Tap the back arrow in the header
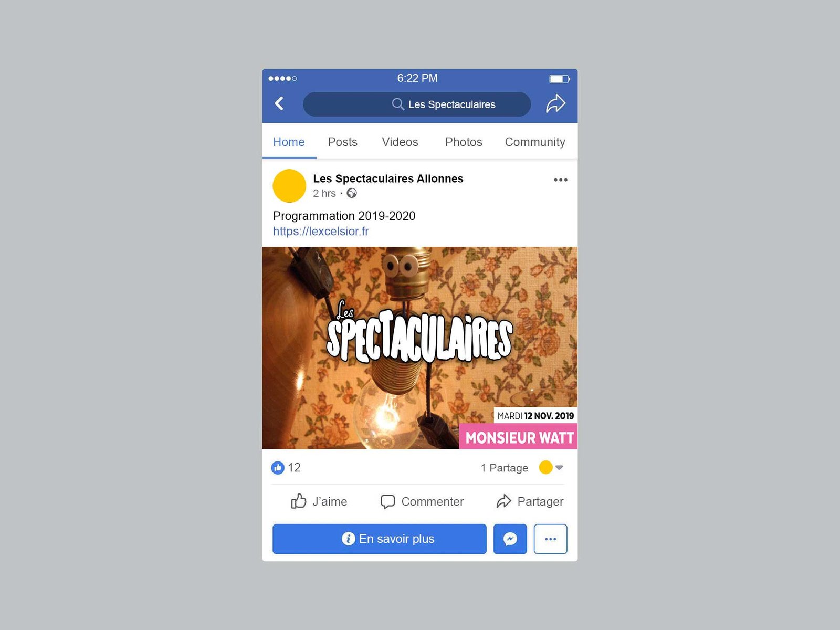The height and width of the screenshot is (630, 840). (x=279, y=103)
